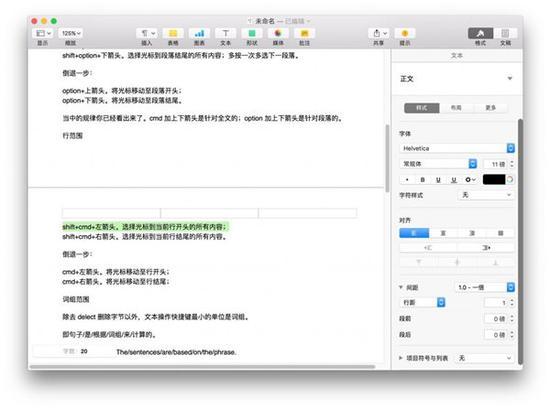This screenshot has width=550, height=409.
Task: Select left text alignment
Action: click(x=414, y=233)
